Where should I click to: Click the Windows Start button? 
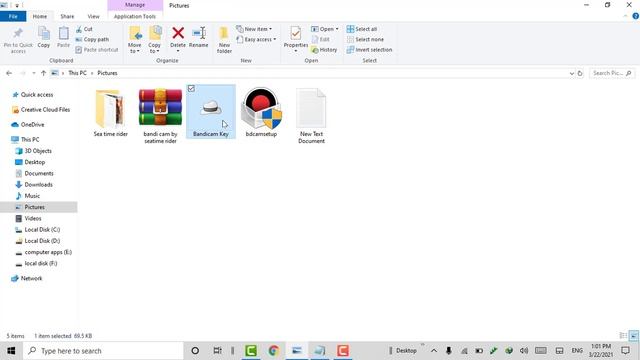(11, 351)
